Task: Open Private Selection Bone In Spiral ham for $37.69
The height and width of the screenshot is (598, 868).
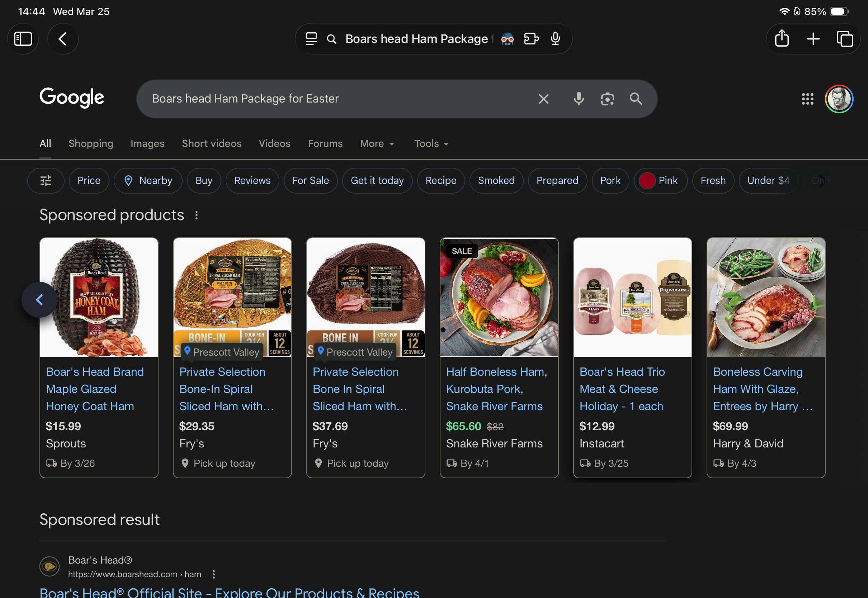Action: pos(360,389)
